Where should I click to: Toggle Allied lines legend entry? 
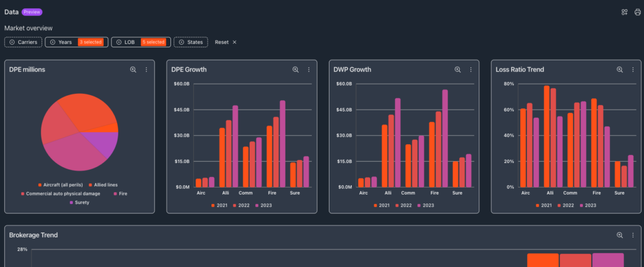103,185
